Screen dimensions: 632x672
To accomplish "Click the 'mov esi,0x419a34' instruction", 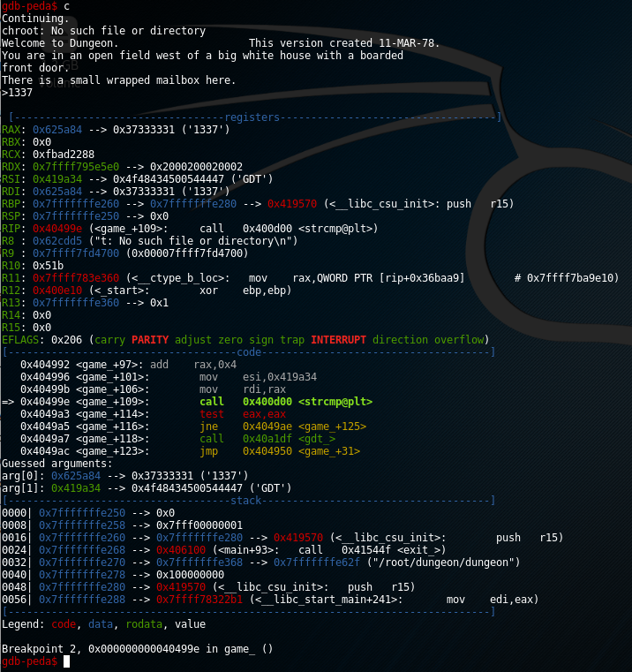I will [258, 377].
